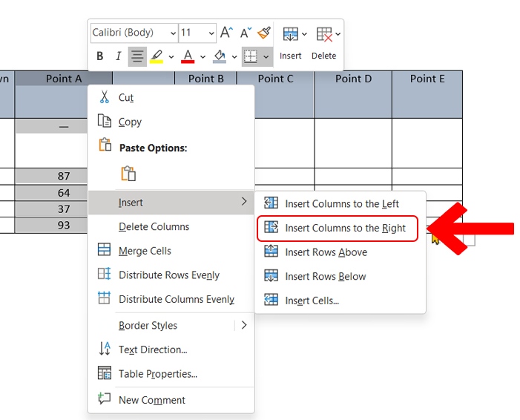Click the Point E header cell
520x420 pixels.
pyautogui.click(x=427, y=94)
